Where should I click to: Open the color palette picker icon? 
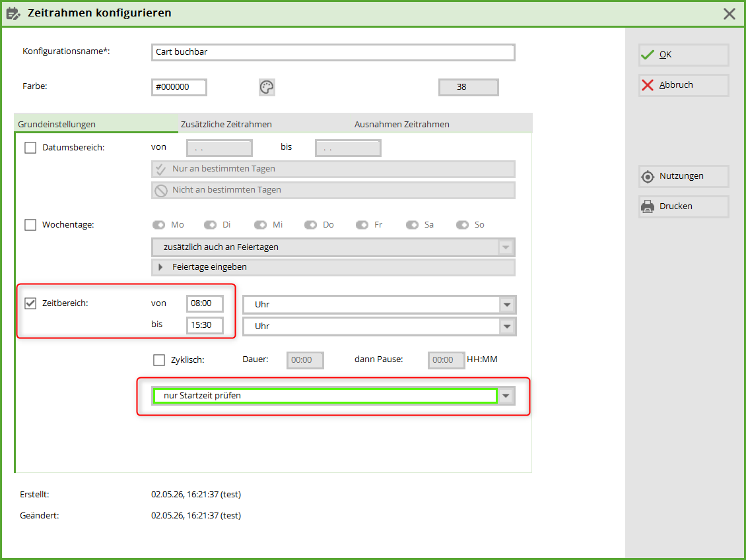point(267,88)
